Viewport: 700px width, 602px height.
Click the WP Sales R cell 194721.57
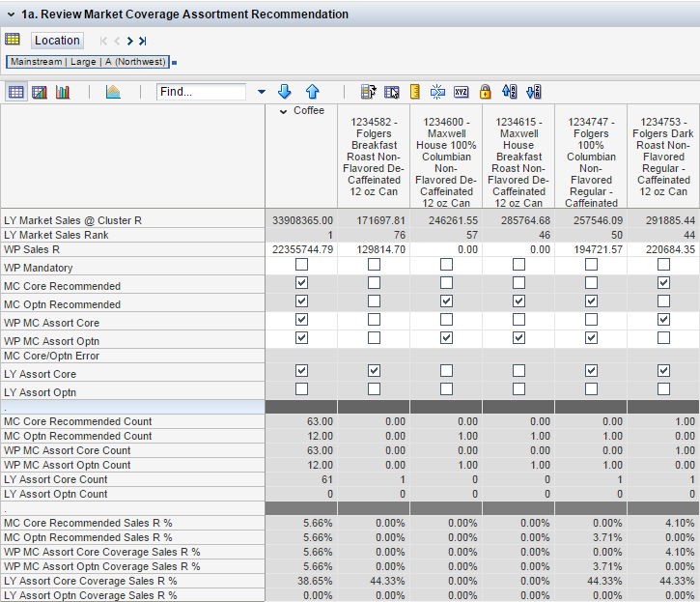(591, 249)
